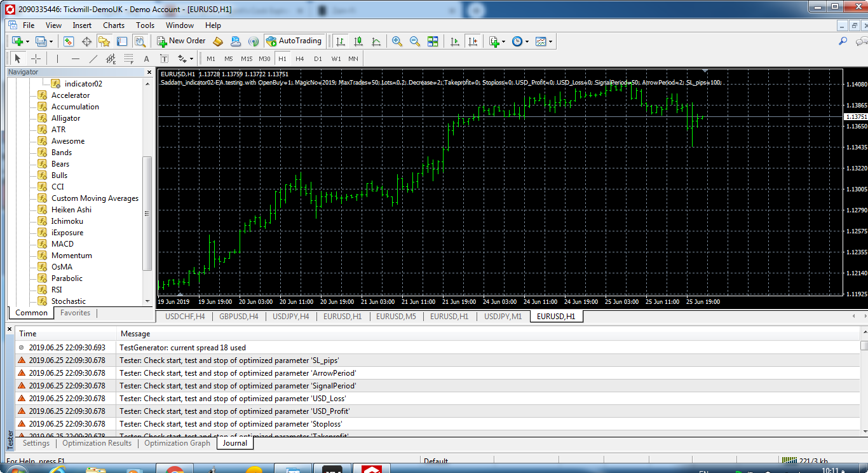Toggle the AutoTrading button
This screenshot has height=473, width=868.
(x=294, y=41)
